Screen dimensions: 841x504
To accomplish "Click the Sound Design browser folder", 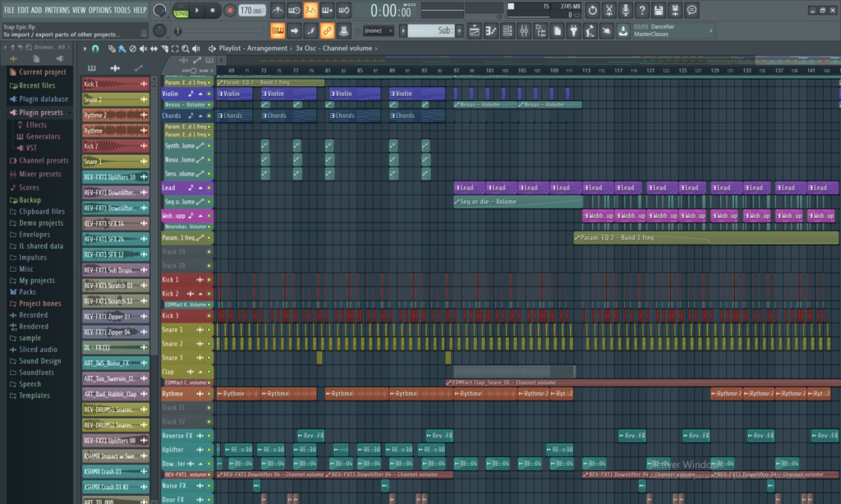I will (35, 361).
